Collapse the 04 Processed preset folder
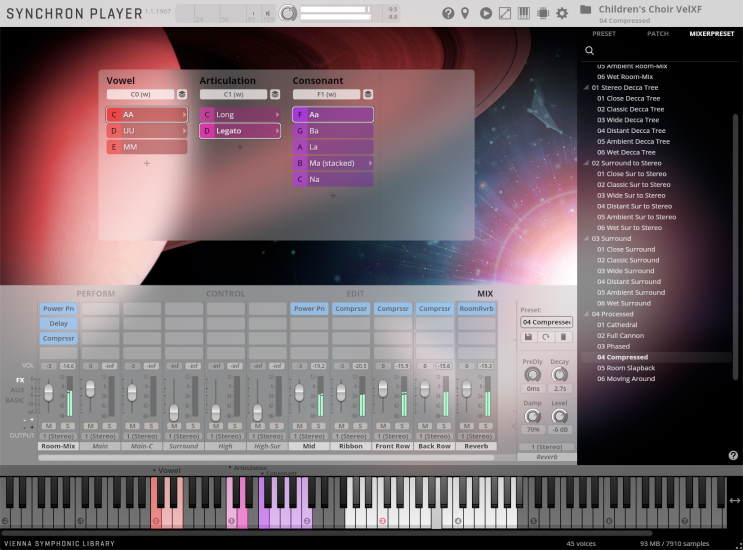 pos(586,314)
